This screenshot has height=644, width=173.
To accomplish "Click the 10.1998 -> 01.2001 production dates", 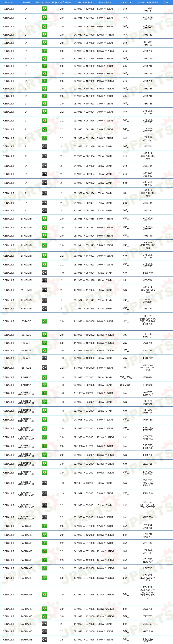I will point(84,446).
